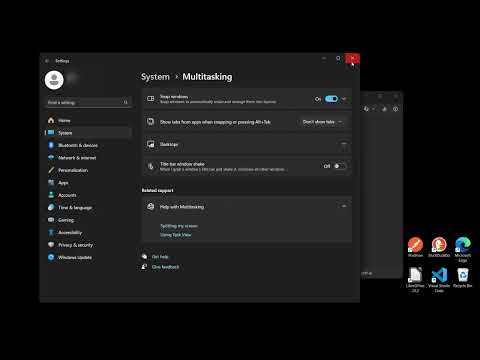Screen dimensions: 480x360
Task: Click the Title bar window shake icon
Action: pos(151,166)
